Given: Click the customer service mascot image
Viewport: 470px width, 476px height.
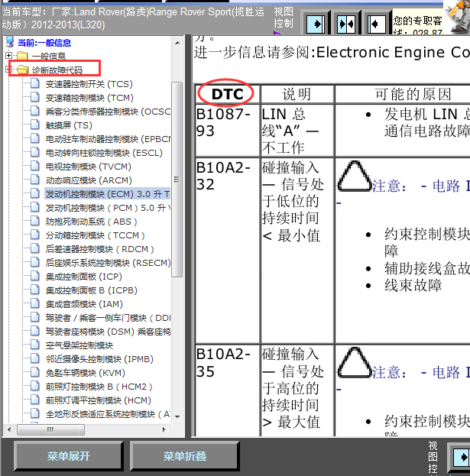Looking at the screenshot, I should (x=458, y=17).
